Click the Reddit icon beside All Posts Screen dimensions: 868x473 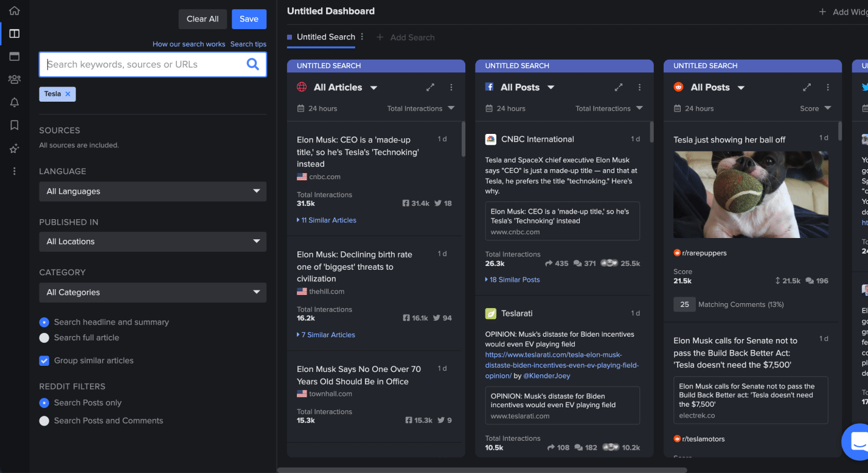pos(678,87)
